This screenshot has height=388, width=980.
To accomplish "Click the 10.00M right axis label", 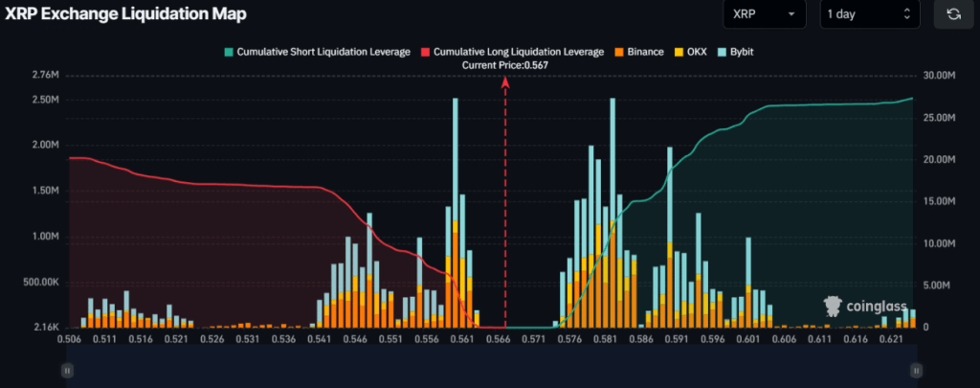I will (940, 243).
